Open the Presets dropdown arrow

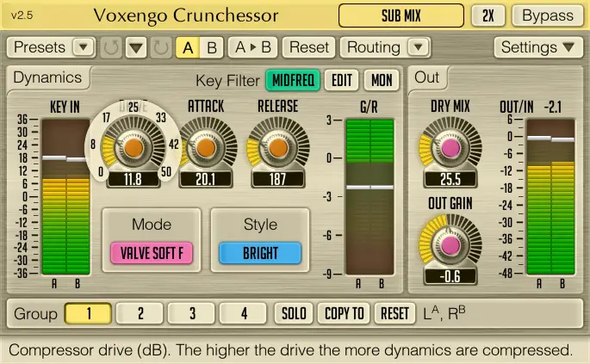(84, 47)
